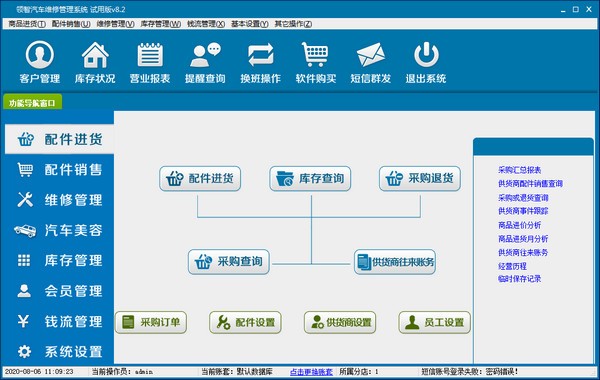Viewport: 600px width, 380px height.
Task: Open 供货商设置 button
Action: pos(340,322)
